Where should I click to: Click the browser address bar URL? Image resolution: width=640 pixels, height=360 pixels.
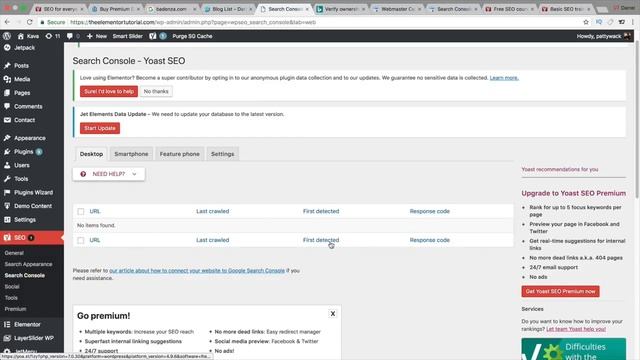tap(193, 22)
